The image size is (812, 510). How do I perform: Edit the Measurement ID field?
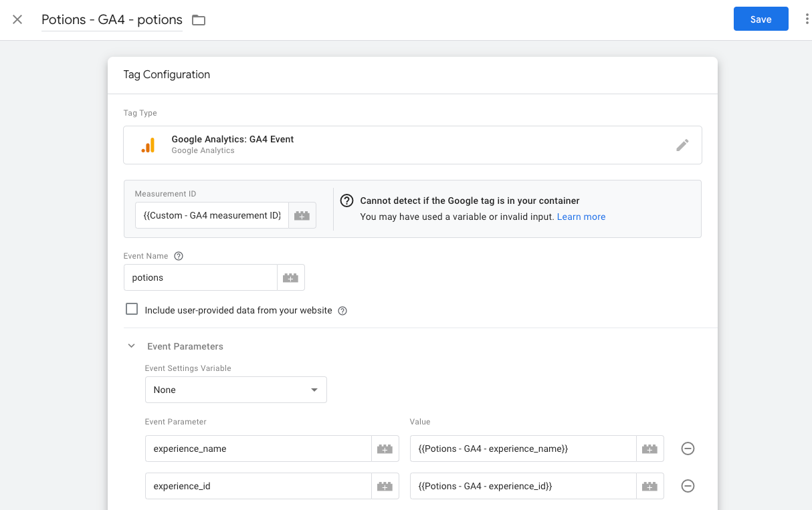212,216
